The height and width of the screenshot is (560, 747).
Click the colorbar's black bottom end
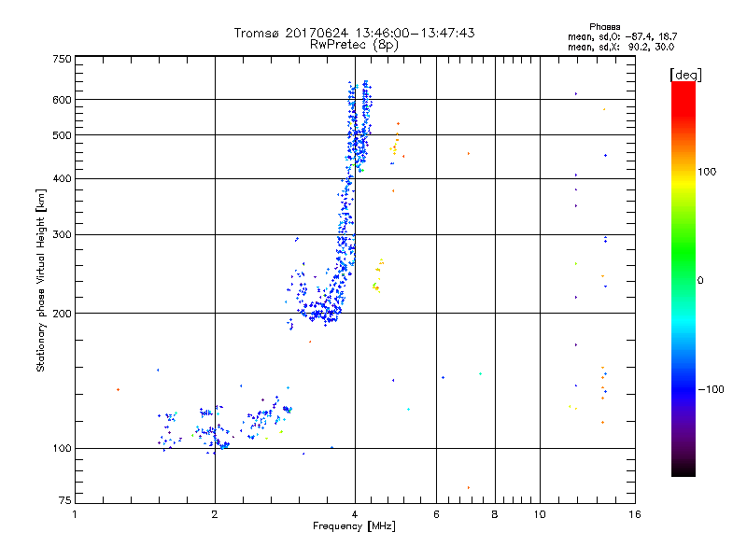pyautogui.click(x=684, y=469)
